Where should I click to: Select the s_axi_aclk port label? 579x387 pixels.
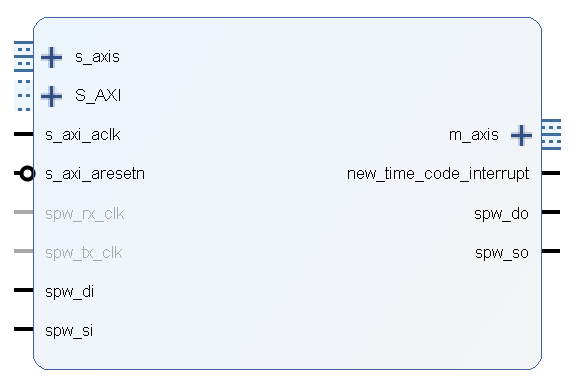[x=83, y=135]
